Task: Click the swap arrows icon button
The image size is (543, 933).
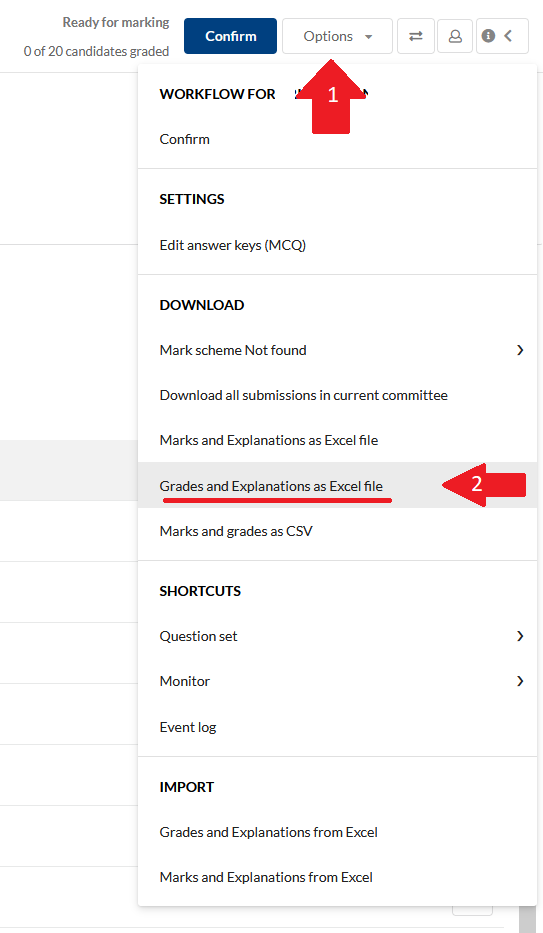Action: pyautogui.click(x=416, y=36)
